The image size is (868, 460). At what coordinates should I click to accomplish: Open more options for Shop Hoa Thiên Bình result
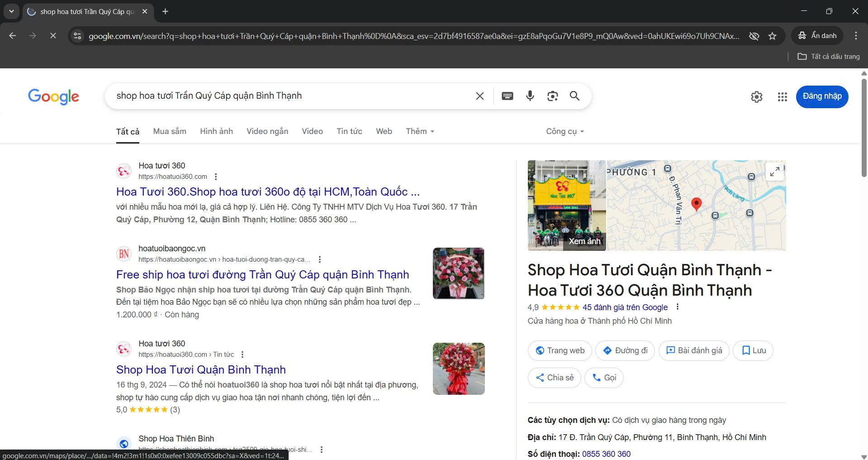coord(322,450)
